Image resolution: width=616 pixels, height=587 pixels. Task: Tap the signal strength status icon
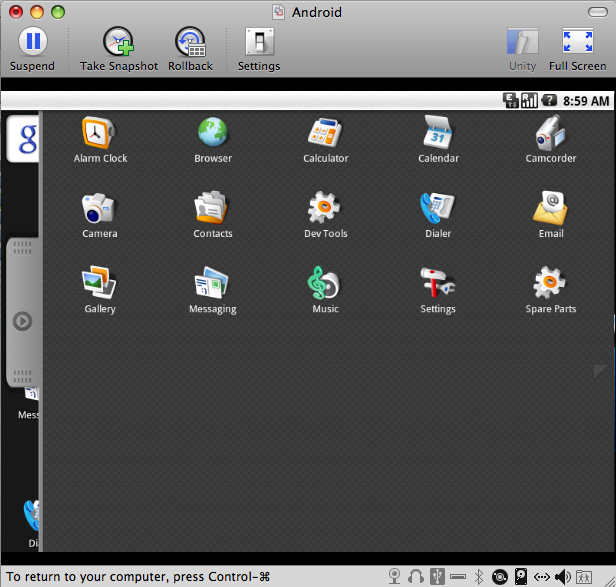[529, 101]
